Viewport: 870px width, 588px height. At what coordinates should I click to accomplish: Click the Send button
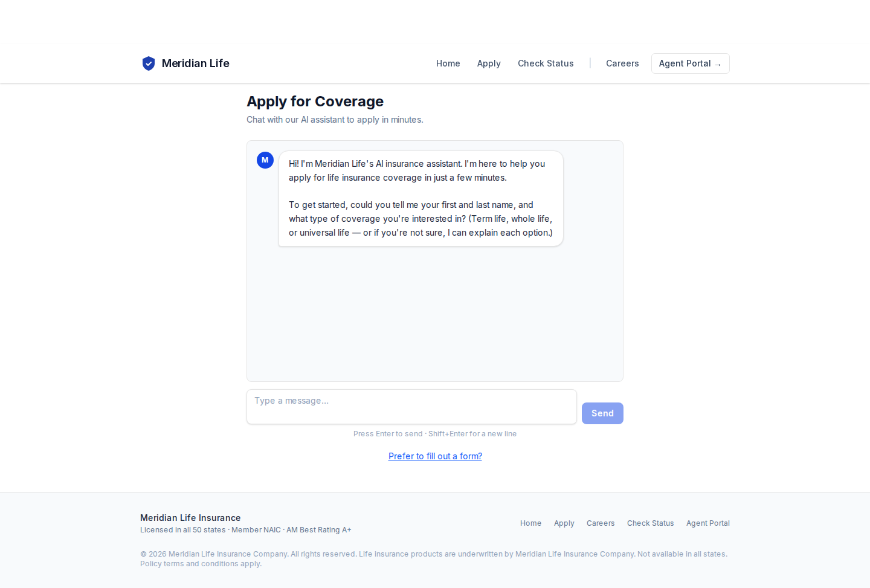pyautogui.click(x=602, y=413)
